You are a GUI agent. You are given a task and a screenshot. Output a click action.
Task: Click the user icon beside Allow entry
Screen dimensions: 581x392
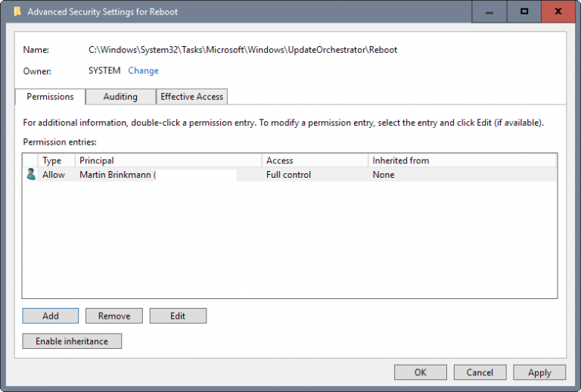coord(31,174)
